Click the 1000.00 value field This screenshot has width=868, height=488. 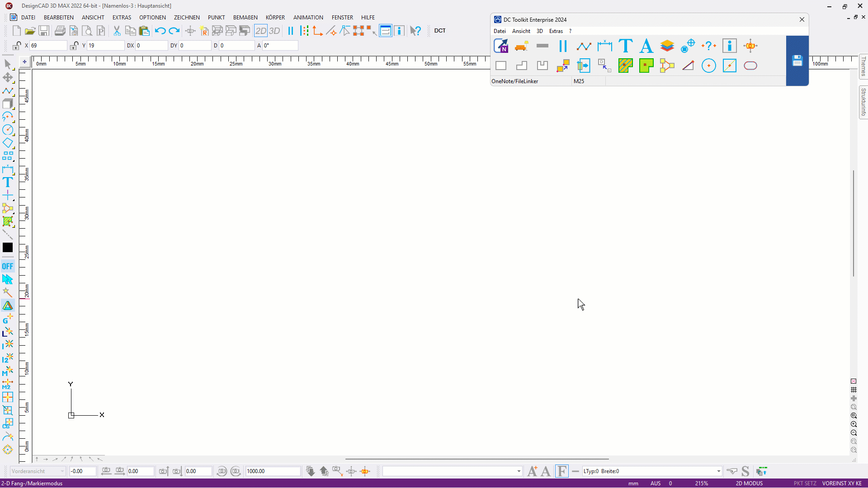coord(273,471)
